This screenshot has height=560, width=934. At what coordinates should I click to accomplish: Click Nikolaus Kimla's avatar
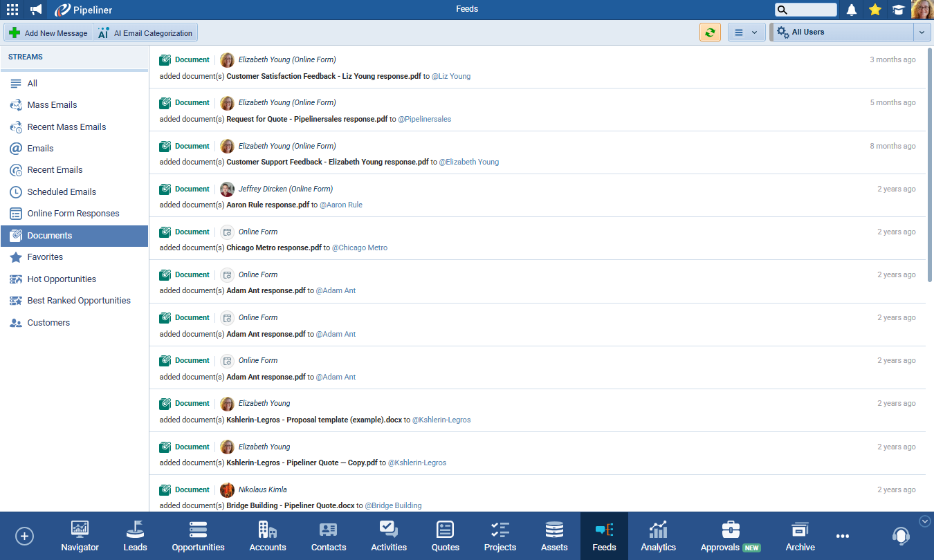pyautogui.click(x=227, y=490)
